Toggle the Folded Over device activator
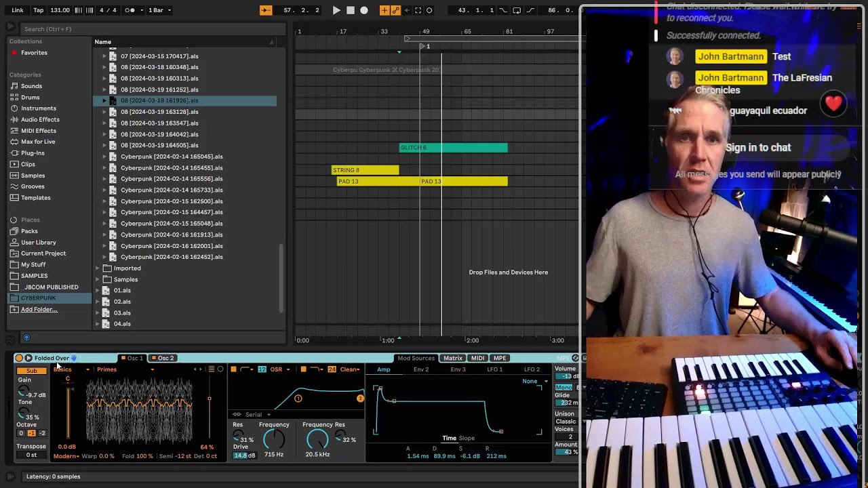This screenshot has width=868, height=488. tap(19, 359)
